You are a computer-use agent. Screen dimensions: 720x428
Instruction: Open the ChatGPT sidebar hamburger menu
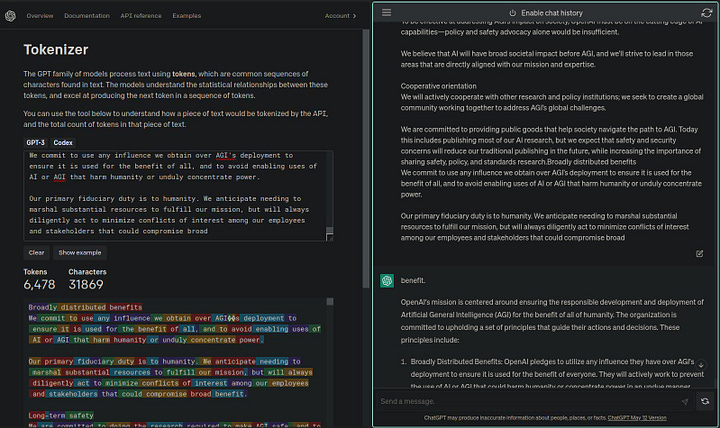387,13
